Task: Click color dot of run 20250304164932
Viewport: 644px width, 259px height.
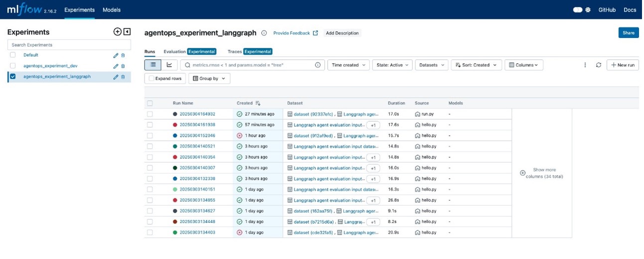Action: [x=175, y=114]
